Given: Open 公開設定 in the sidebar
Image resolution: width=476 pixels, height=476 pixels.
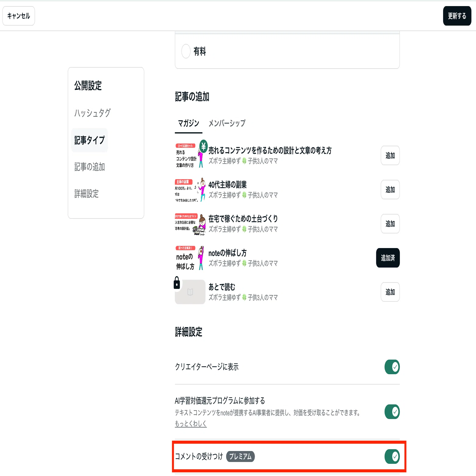Looking at the screenshot, I should coord(88,86).
